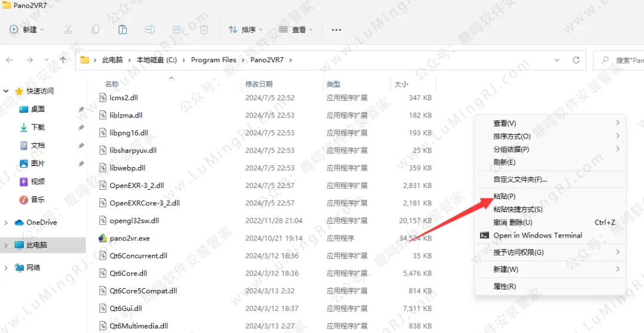Click the Share icon in toolbar
The image size is (644, 333).
click(177, 30)
